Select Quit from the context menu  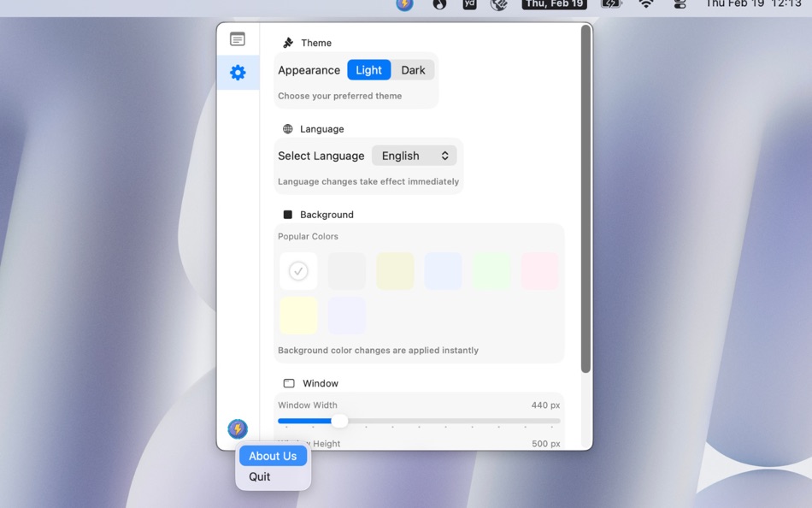[x=259, y=476]
